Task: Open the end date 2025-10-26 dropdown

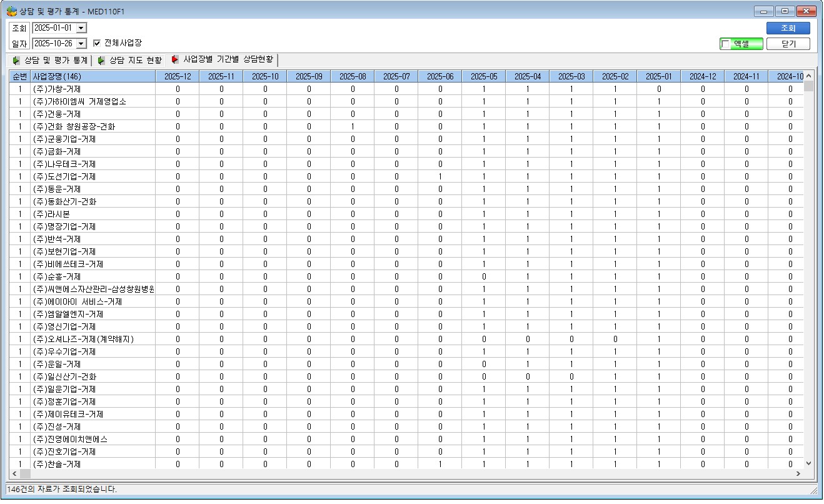Action: coord(81,44)
